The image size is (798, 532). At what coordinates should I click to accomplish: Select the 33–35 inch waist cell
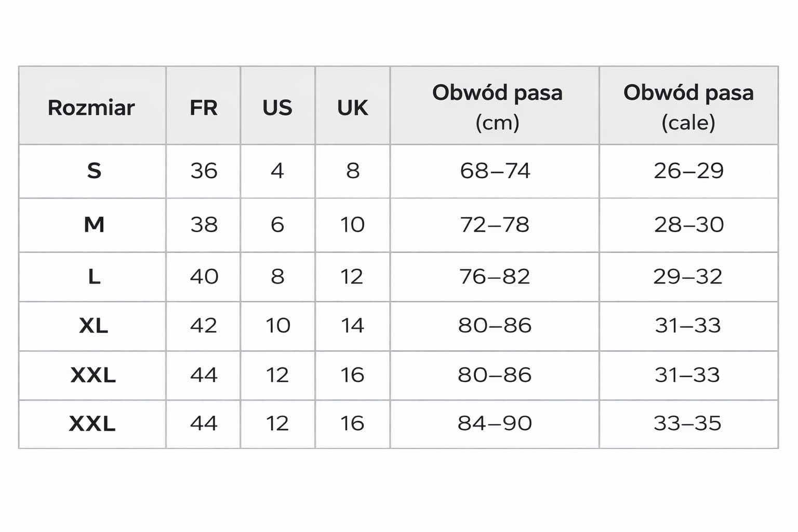point(687,423)
